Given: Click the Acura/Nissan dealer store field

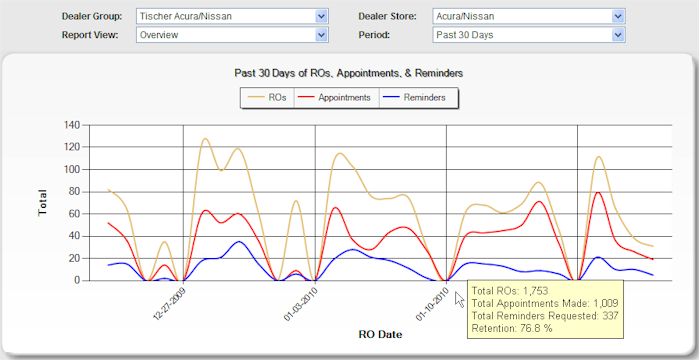Looking at the screenshot, I should [529, 17].
